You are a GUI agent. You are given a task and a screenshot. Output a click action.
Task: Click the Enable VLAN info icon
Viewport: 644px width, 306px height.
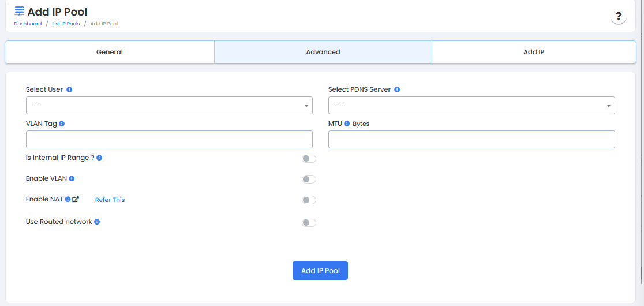pyautogui.click(x=72, y=179)
